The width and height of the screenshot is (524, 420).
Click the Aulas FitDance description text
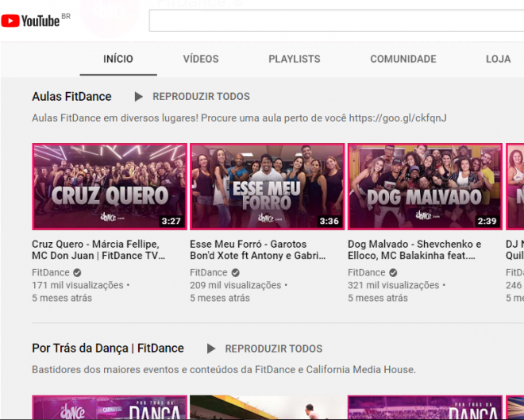[239, 118]
